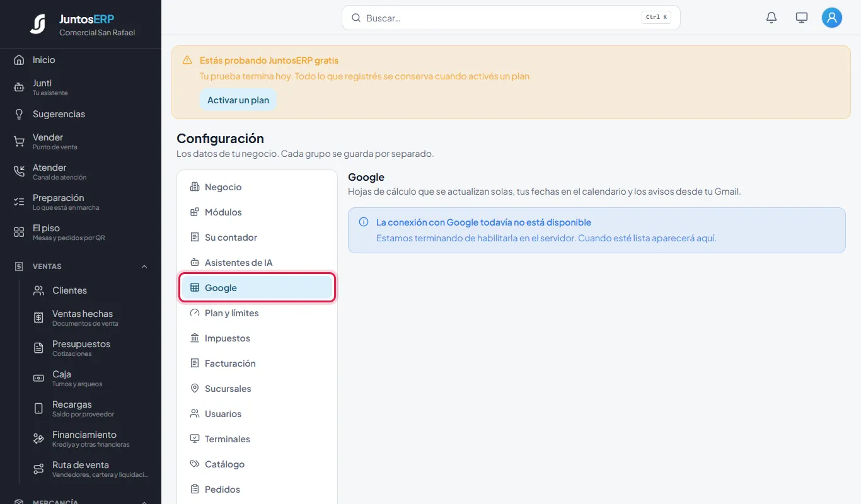Screen dimensions: 861x504
Task: Go to the Impuestos settings tab
Action: click(257, 338)
